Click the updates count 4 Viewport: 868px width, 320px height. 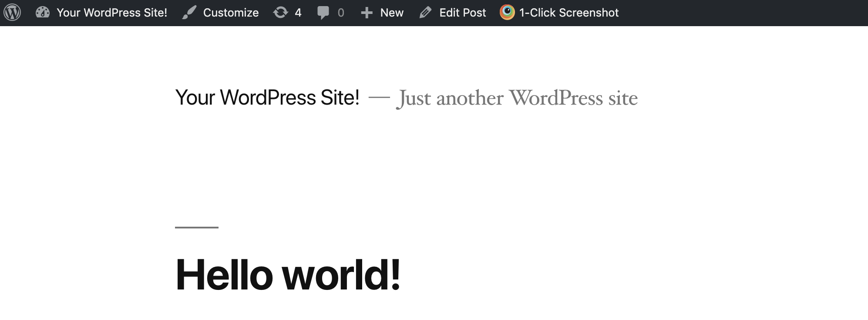point(298,13)
